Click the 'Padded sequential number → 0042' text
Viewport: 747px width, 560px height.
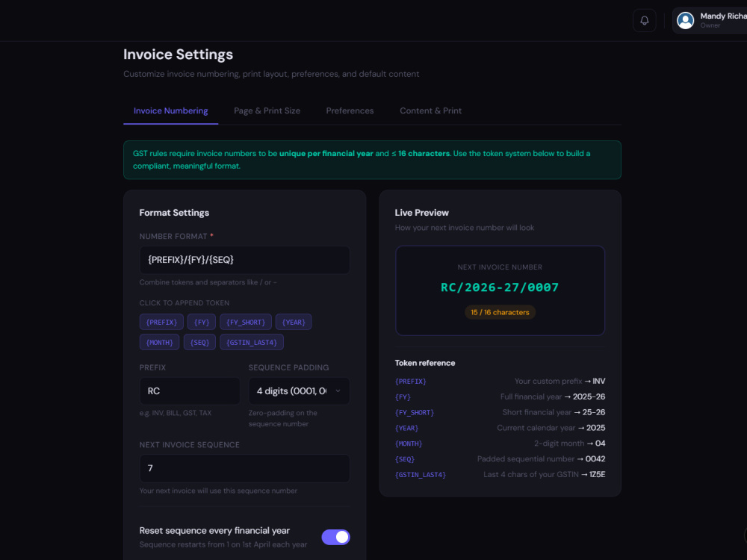541,459
